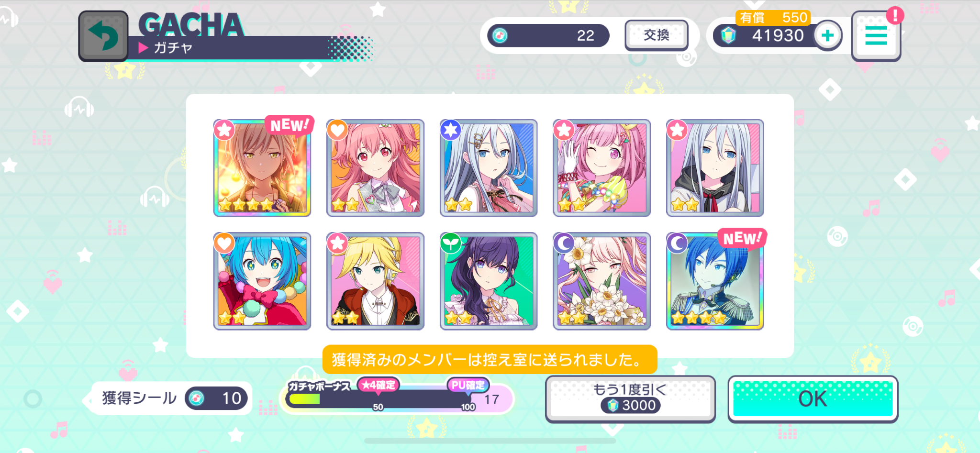Tap the PU確定 bonus marker
The width and height of the screenshot is (980, 453).
[468, 385]
